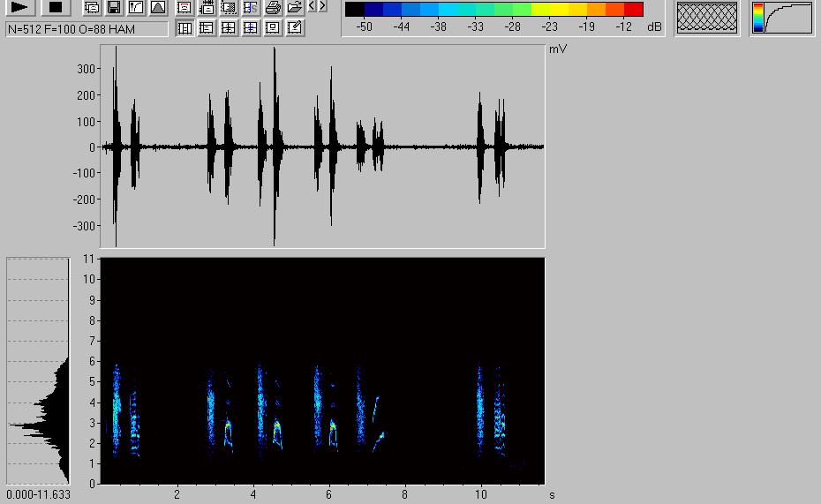
Task: Click the Print icon
Action: click(x=273, y=8)
